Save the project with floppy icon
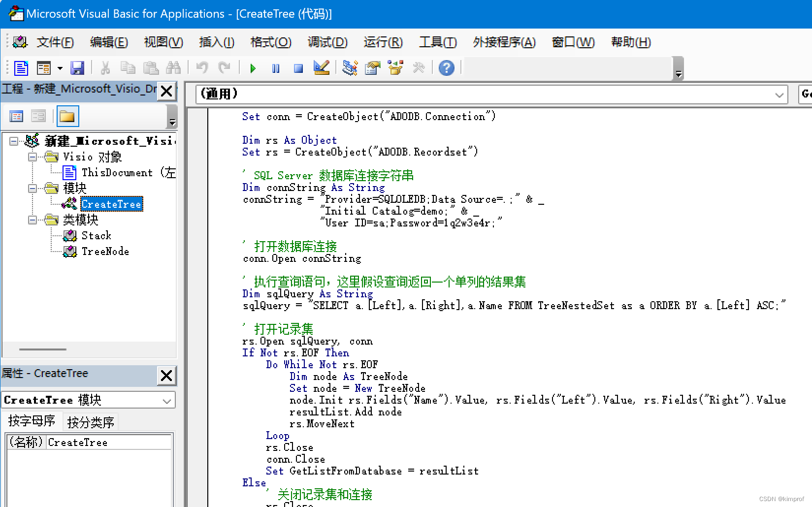 tap(77, 68)
